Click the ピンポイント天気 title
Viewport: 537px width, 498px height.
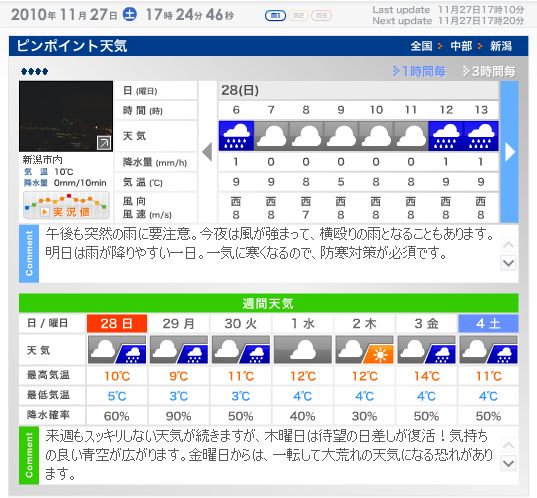pos(72,46)
